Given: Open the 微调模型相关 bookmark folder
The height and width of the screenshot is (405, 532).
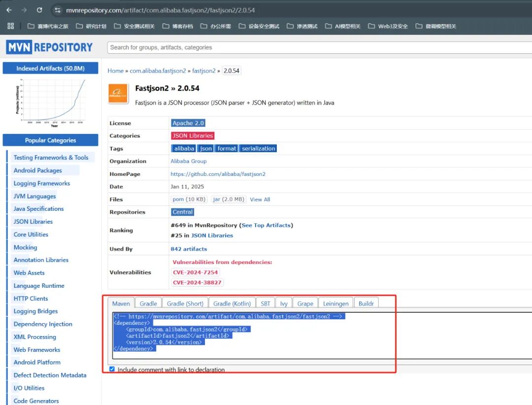Looking at the screenshot, I should tap(436, 26).
